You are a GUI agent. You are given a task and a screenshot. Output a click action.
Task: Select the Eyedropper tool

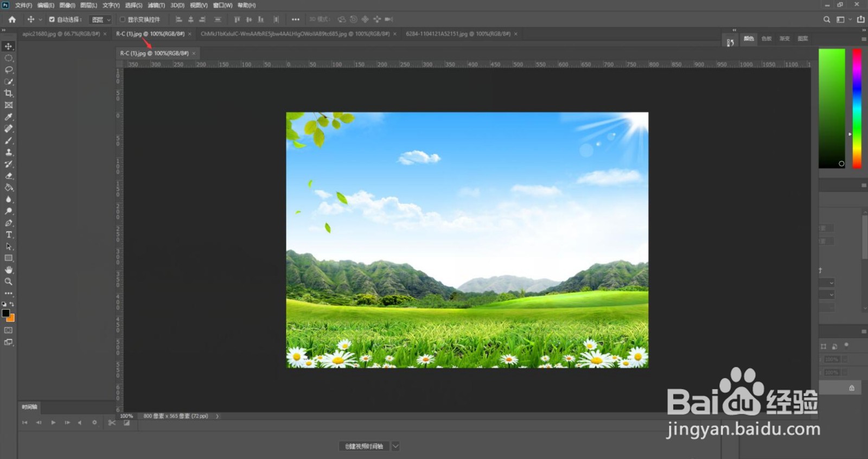9,117
